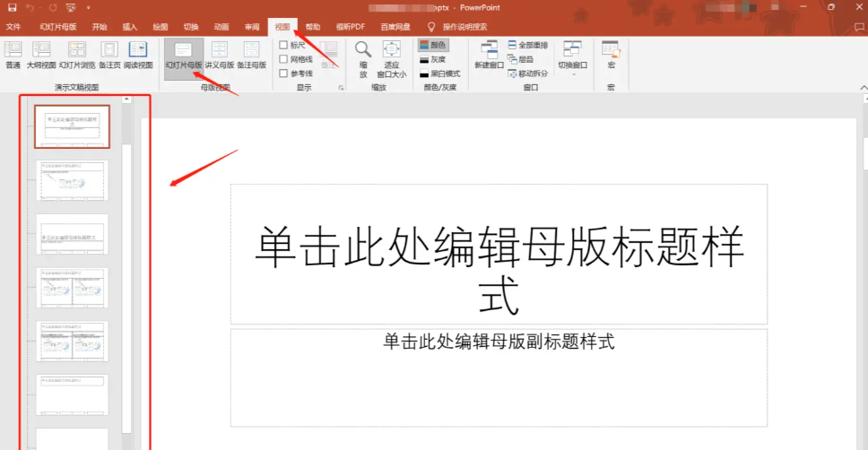Switch to the 绘图 draw tab

pos(160,27)
